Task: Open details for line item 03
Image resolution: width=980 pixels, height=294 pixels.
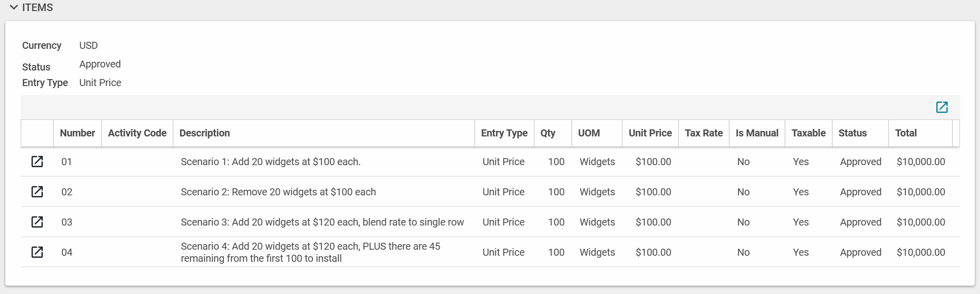Action: point(37,222)
